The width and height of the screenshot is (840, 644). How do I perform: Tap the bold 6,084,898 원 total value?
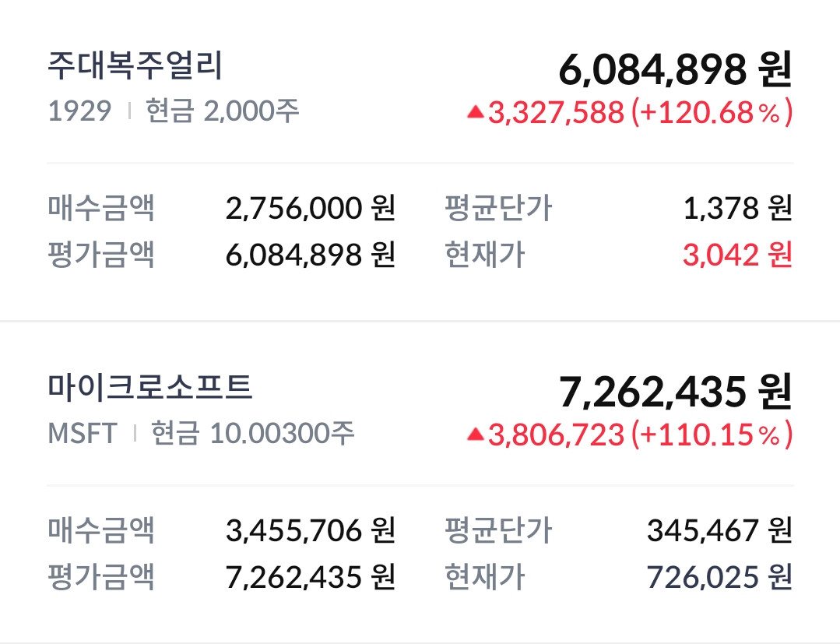pyautogui.click(x=675, y=71)
